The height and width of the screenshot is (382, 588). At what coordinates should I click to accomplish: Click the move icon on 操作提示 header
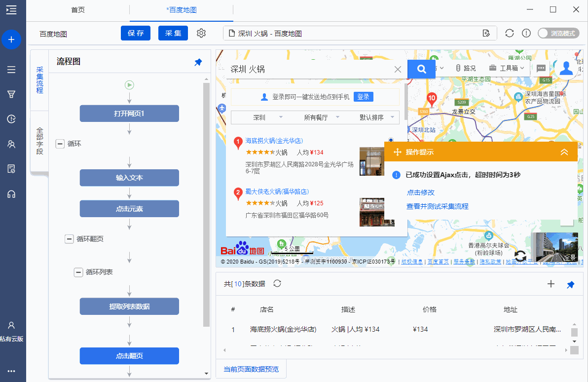(398, 152)
